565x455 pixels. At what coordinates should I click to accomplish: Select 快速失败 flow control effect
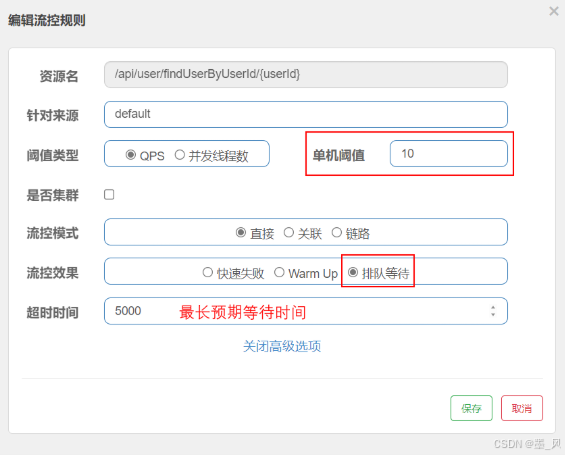[x=208, y=272]
